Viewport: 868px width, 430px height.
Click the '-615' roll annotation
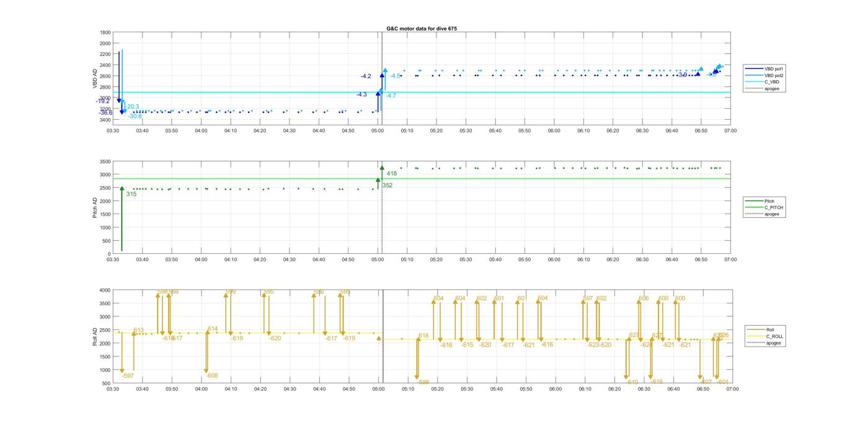coord(467,345)
